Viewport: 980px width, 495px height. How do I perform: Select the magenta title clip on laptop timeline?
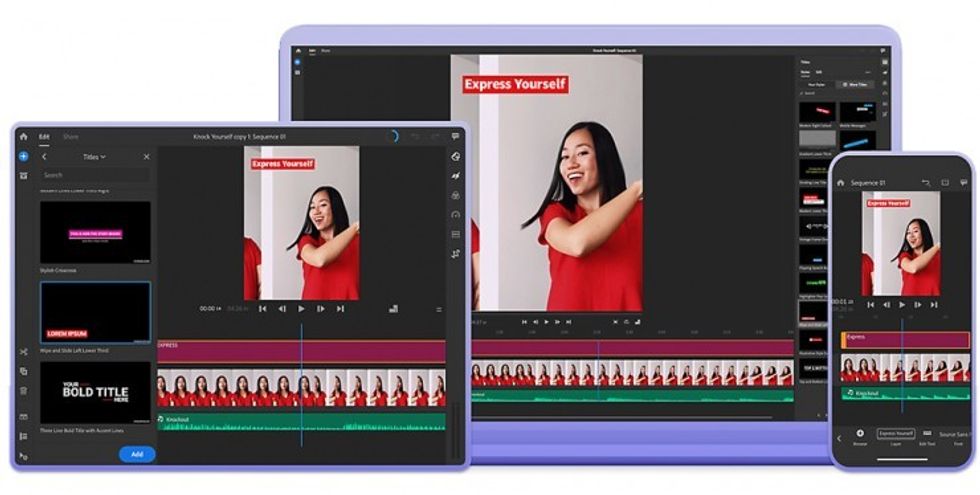click(x=632, y=348)
